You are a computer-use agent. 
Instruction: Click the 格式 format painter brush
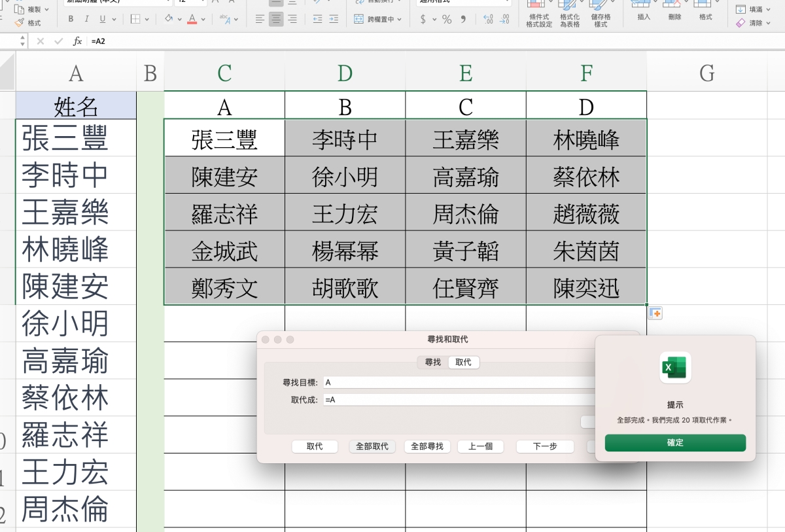[20, 23]
